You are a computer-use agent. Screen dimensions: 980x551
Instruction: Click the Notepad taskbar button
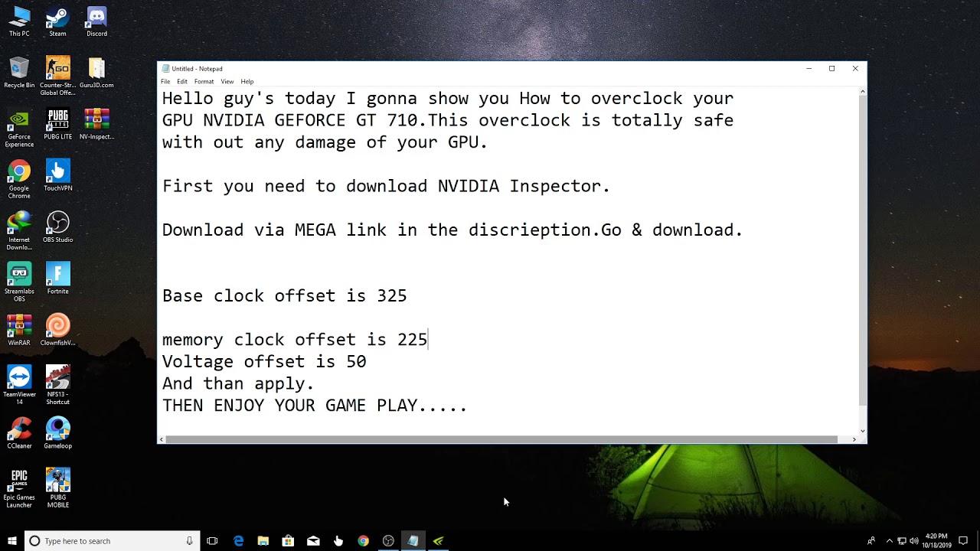413,541
